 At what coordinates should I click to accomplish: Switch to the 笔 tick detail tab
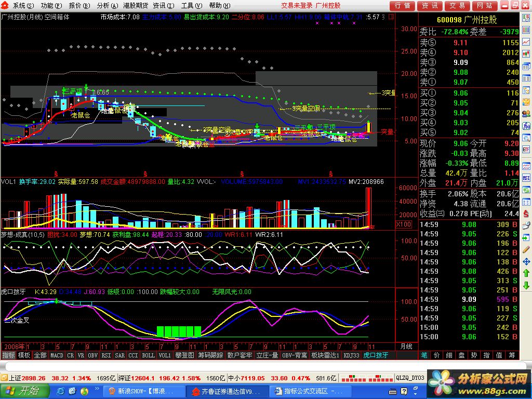(424, 355)
